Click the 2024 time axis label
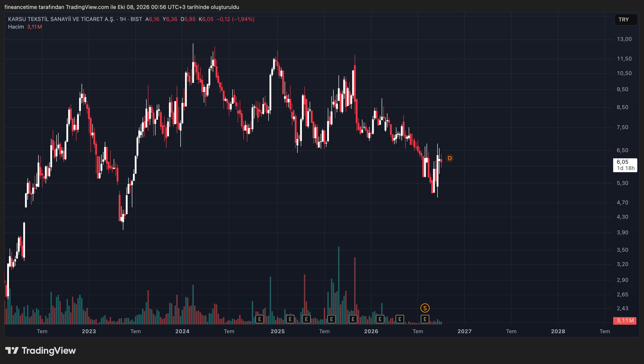644x364 pixels. [x=182, y=331]
